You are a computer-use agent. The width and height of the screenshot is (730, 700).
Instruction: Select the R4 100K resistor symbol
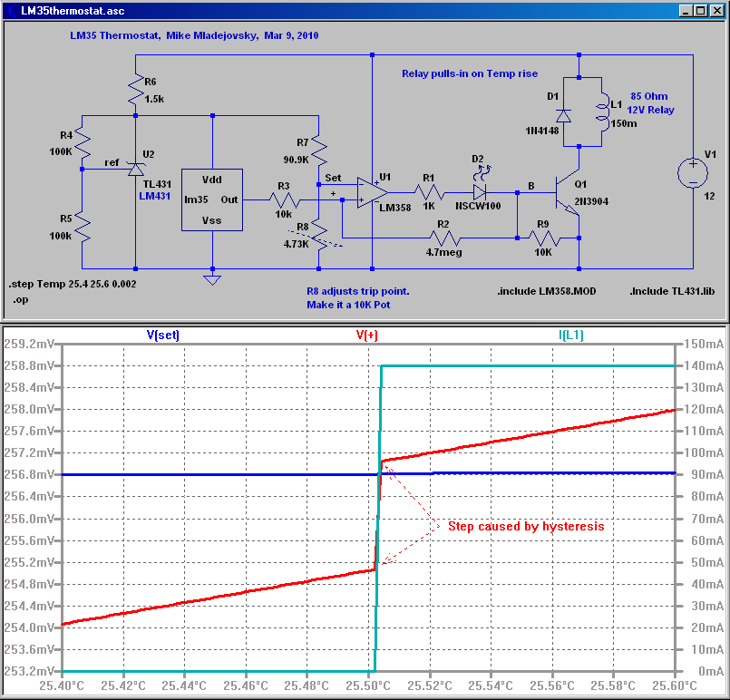click(82, 143)
